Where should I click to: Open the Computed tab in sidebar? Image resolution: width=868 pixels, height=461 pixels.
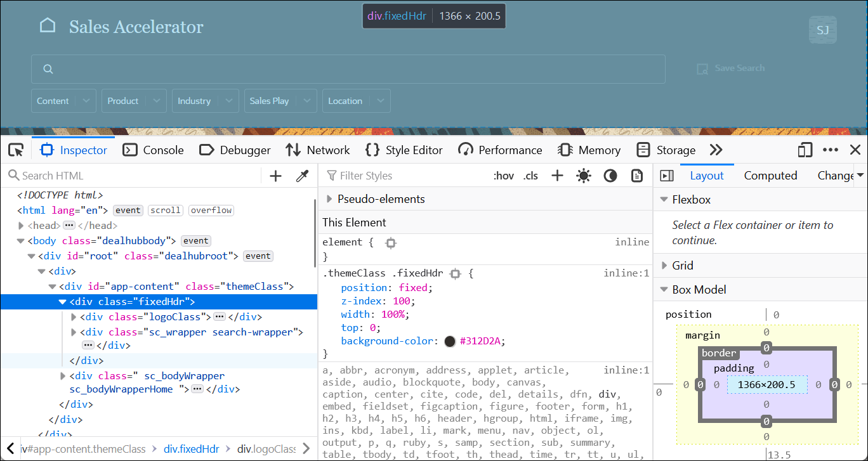click(x=770, y=175)
